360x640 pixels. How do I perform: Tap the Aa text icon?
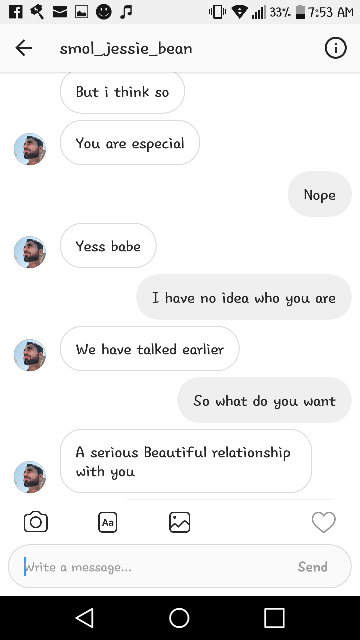click(x=108, y=522)
